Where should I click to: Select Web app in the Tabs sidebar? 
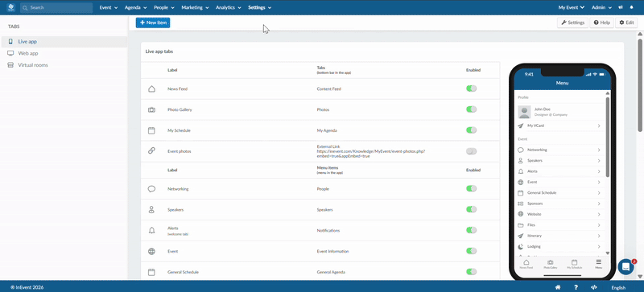(x=64, y=53)
